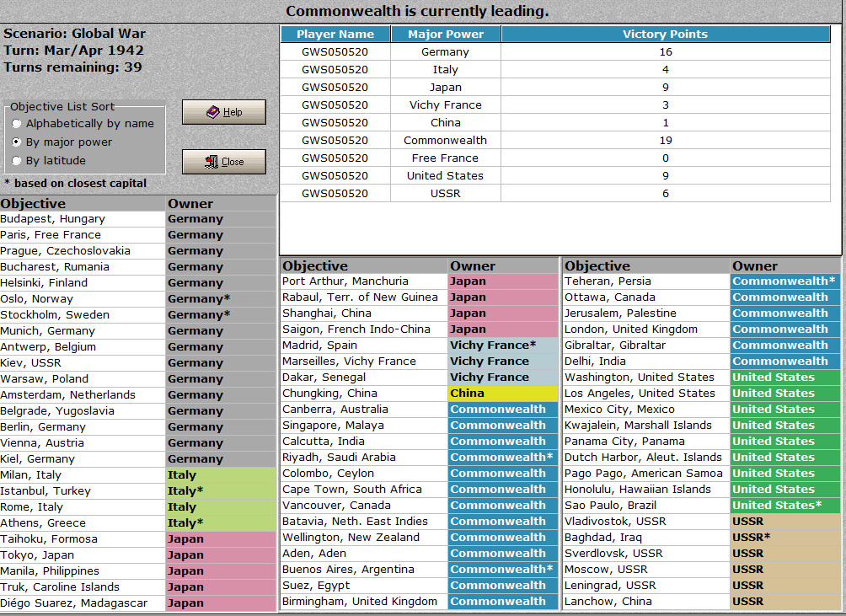
Task: Click the Victory Points column header
Action: 665,34
